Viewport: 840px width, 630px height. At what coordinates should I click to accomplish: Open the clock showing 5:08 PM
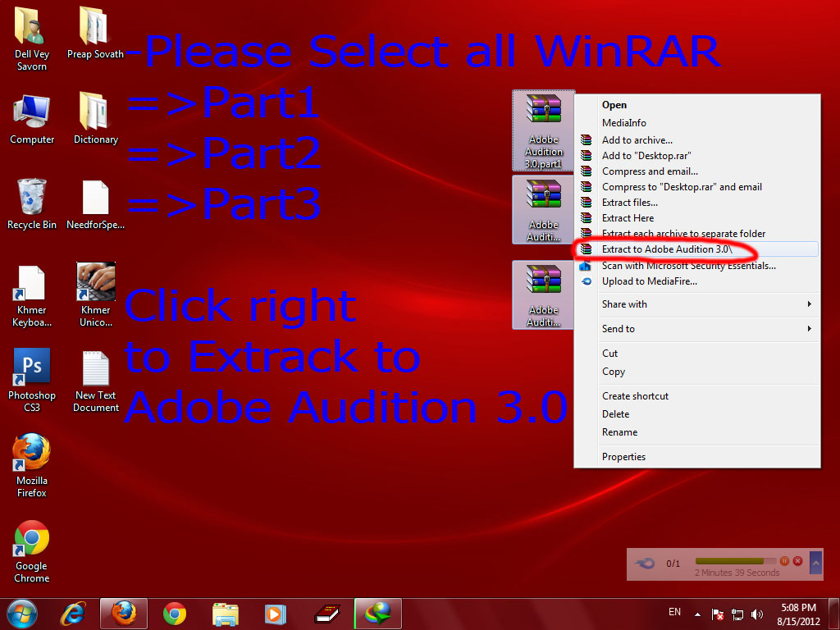pyautogui.click(x=798, y=614)
